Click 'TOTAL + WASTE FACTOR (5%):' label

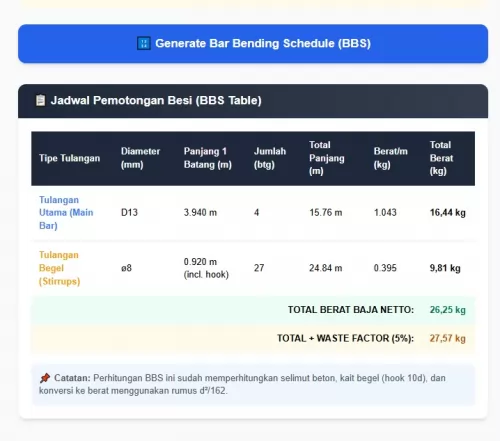[345, 339]
